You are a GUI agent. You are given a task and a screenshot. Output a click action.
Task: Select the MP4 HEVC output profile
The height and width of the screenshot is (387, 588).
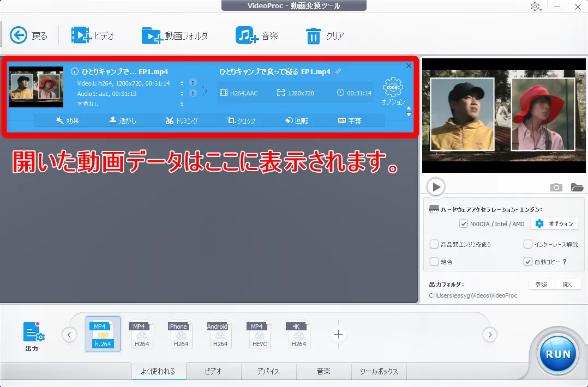coord(260,334)
